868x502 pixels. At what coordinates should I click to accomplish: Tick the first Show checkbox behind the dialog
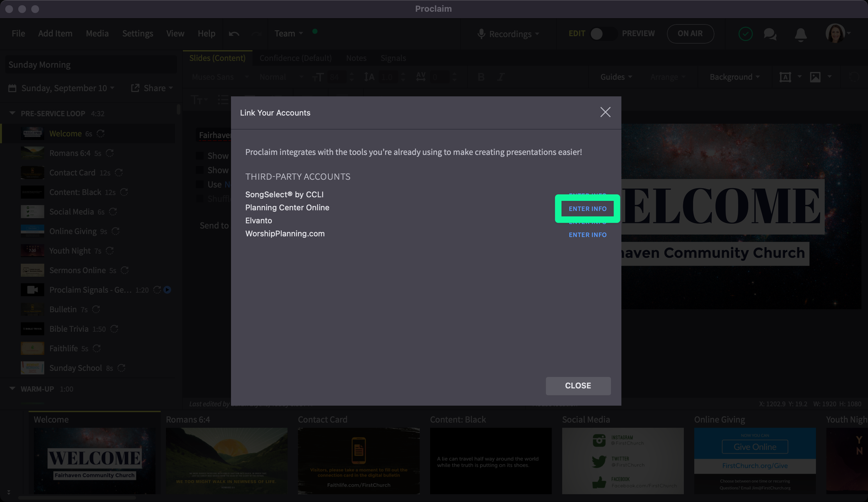click(x=200, y=156)
